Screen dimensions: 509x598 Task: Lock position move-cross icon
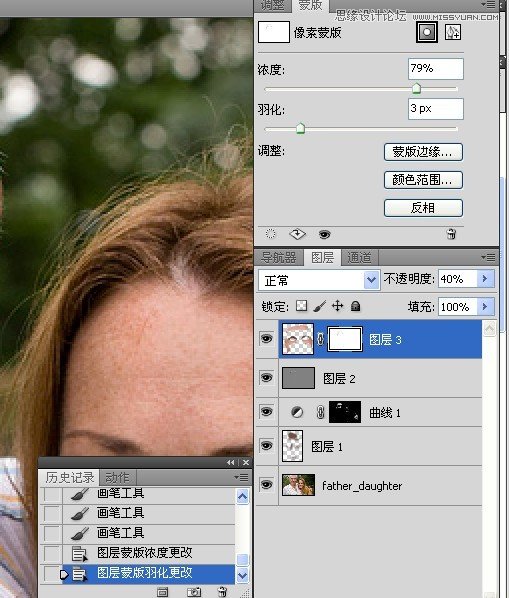[x=337, y=306]
